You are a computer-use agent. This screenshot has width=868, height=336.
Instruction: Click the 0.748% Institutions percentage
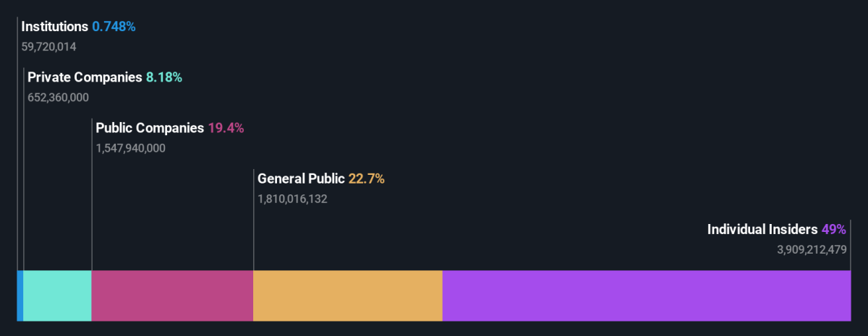(114, 27)
